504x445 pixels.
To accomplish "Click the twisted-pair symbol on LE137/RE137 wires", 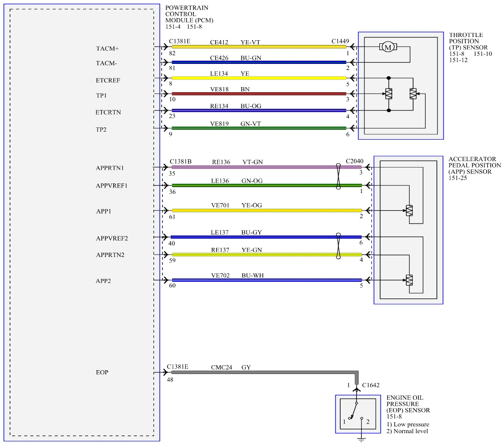I will coord(338,246).
